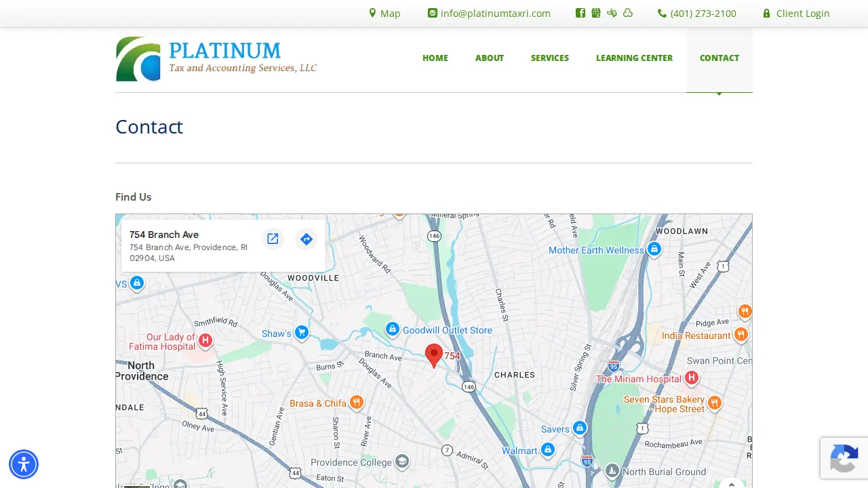
Task: Click the Goodwill Outlet Store map marker
Action: coord(392,329)
